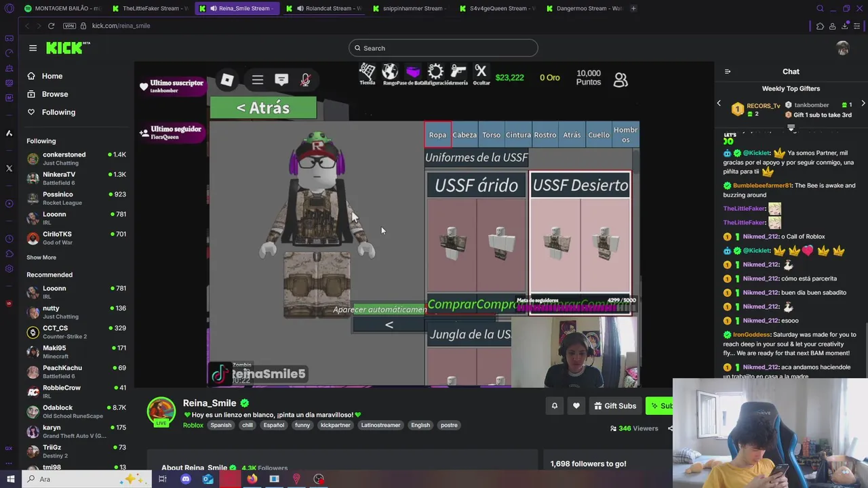Open Reina_Smile profile avatar
The height and width of the screenshot is (488, 868).
[x=161, y=410]
